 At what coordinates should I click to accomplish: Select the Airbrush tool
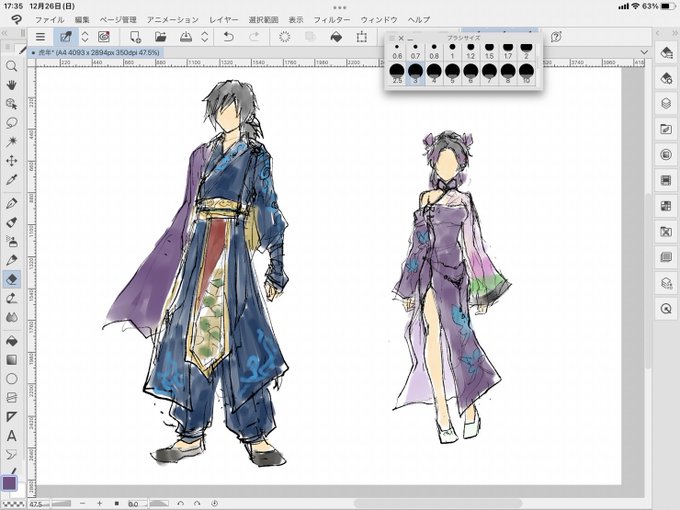point(12,241)
